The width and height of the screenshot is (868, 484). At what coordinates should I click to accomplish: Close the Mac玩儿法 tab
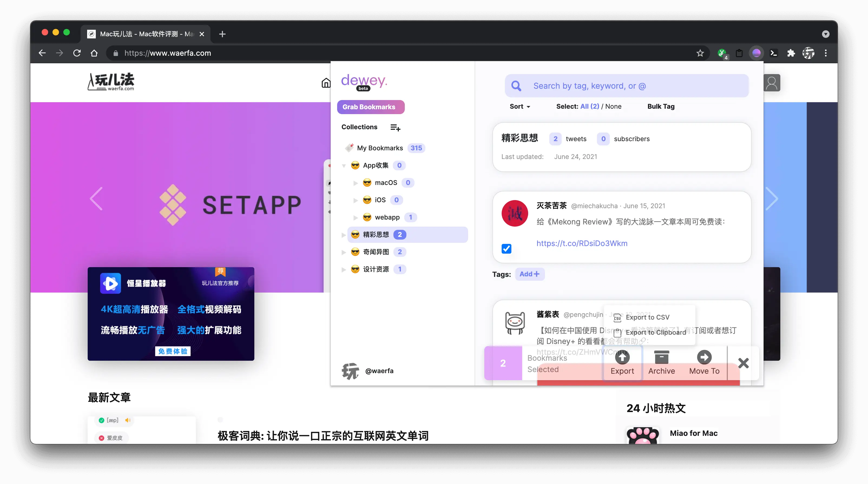point(202,34)
